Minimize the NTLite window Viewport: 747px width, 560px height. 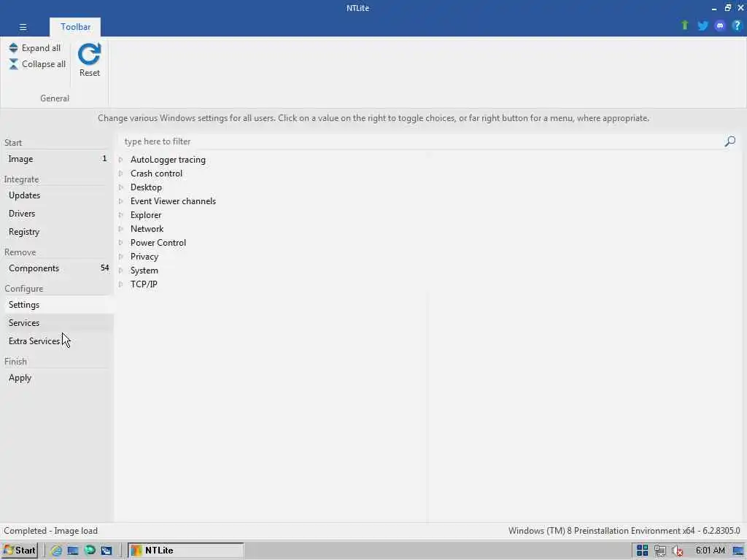point(713,8)
